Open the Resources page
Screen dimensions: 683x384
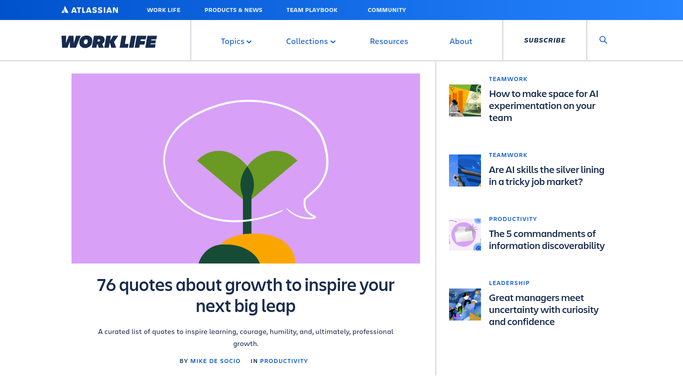click(x=389, y=41)
